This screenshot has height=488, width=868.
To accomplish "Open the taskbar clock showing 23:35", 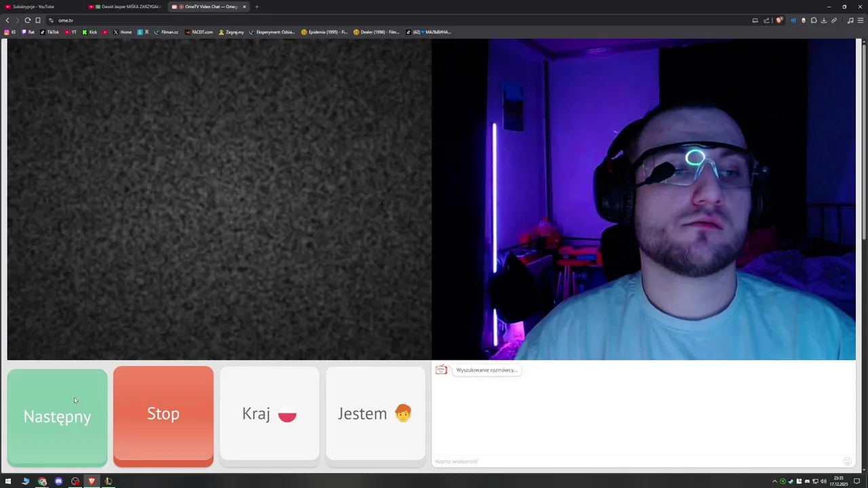I will coord(838,481).
